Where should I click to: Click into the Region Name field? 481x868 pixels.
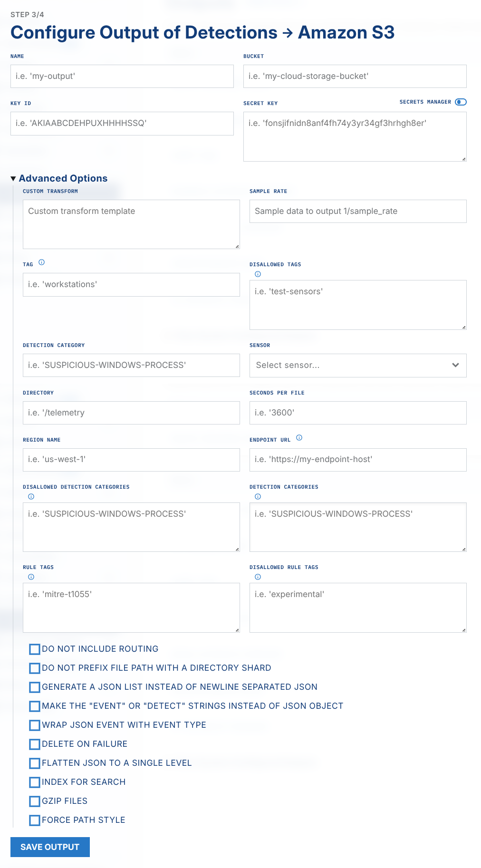pos(131,460)
